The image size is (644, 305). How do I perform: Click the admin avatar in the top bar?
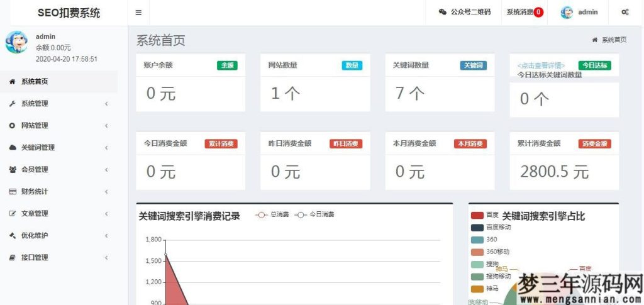pos(567,13)
